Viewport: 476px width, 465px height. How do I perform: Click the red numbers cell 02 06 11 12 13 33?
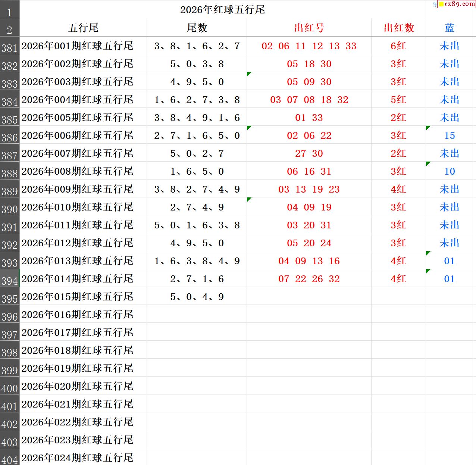(x=309, y=46)
